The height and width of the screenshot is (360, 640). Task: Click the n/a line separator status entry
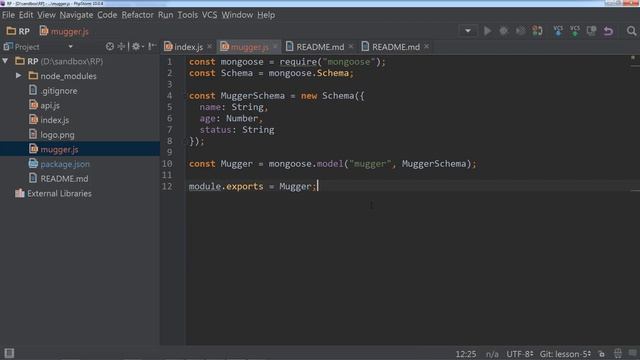click(492, 354)
